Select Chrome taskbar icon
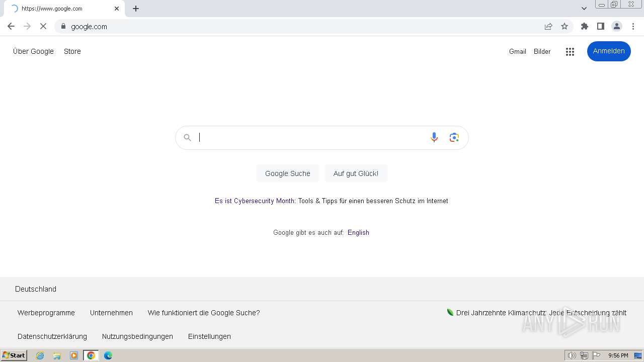Image resolution: width=644 pixels, height=362 pixels. pyautogui.click(x=91, y=355)
